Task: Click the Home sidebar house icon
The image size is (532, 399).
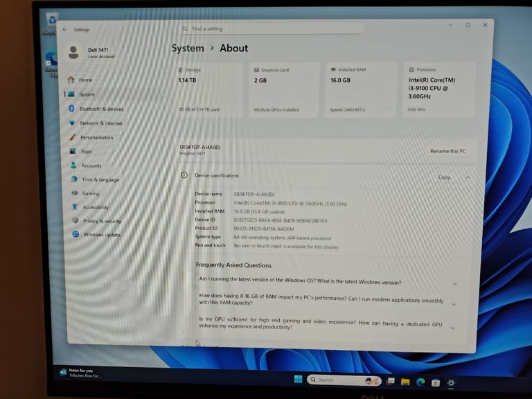Action: pos(71,80)
